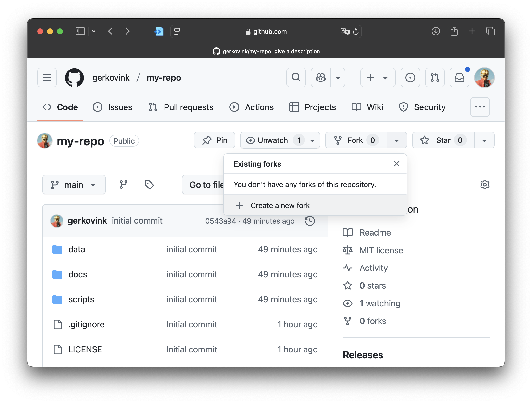Expand the Fork dropdown arrow
The image size is (532, 403).
(397, 140)
